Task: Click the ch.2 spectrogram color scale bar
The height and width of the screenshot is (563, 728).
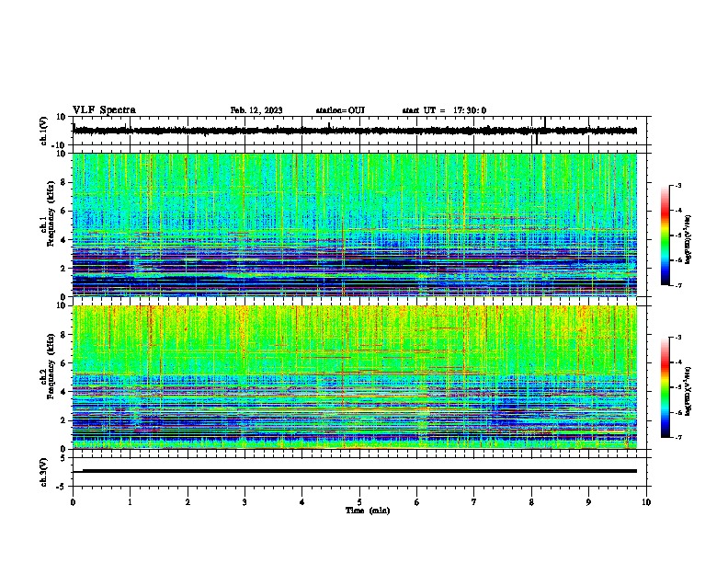Action: [665, 387]
